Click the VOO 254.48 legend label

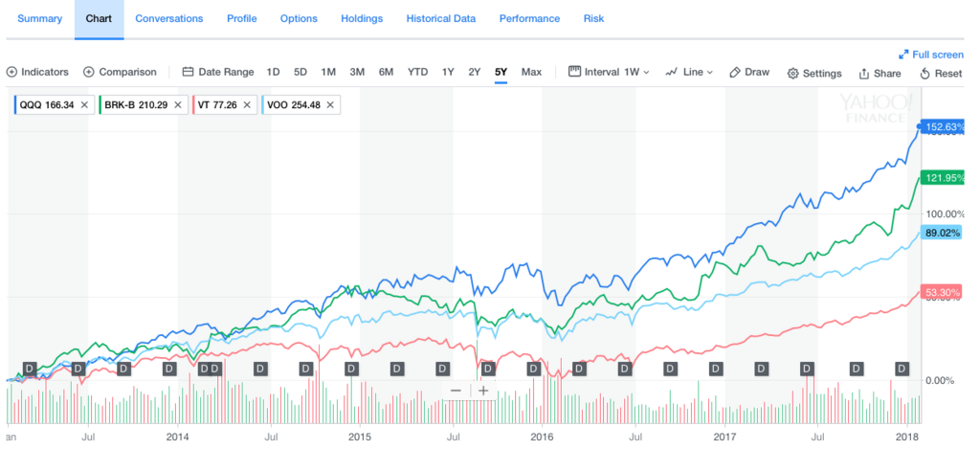[294, 104]
